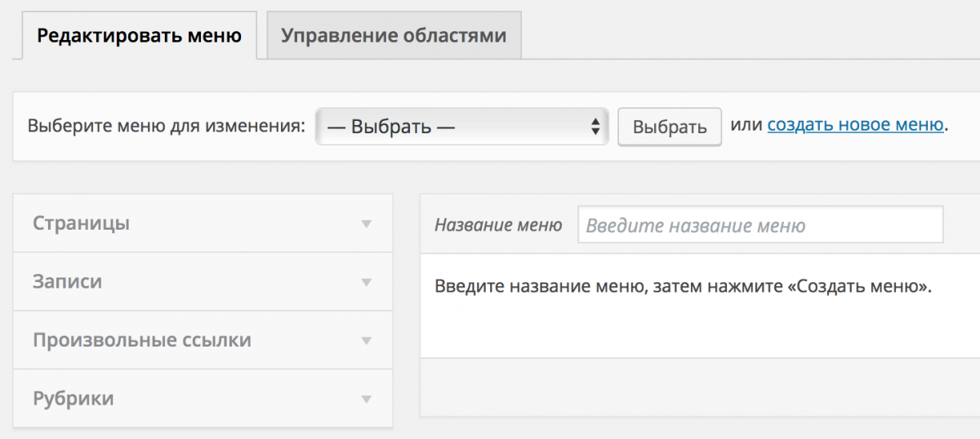This screenshot has width=980, height=439.
Task: Expand the Произвольные ссылки section heading
Action: (x=142, y=340)
